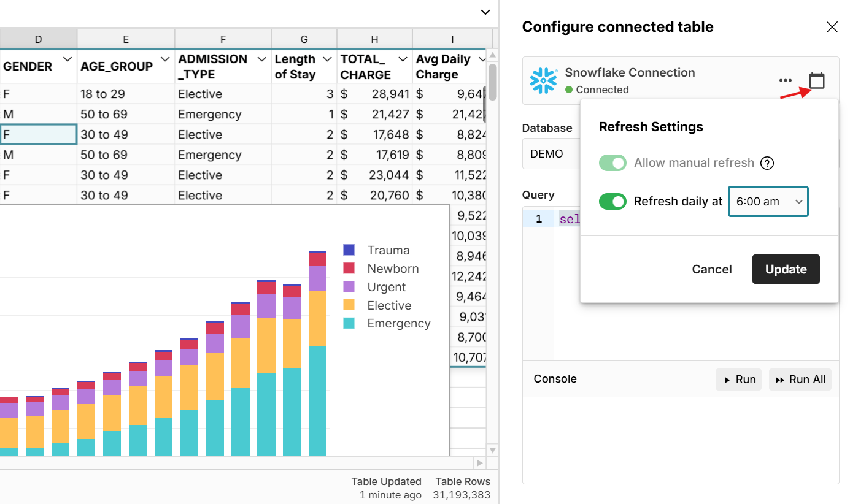Open the GENDER column filter dropdown
The image size is (850, 504).
click(x=67, y=59)
